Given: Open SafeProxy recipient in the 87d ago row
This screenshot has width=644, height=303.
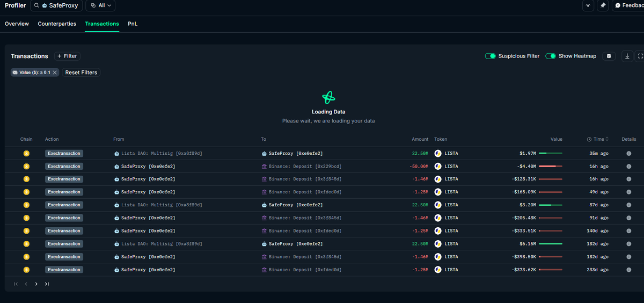Looking at the screenshot, I should click(292, 205).
